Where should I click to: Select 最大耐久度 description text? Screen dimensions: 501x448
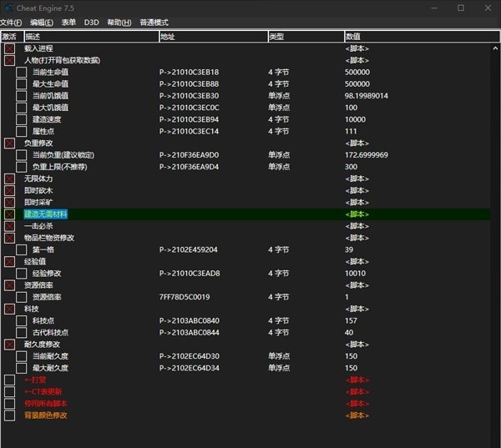50,368
